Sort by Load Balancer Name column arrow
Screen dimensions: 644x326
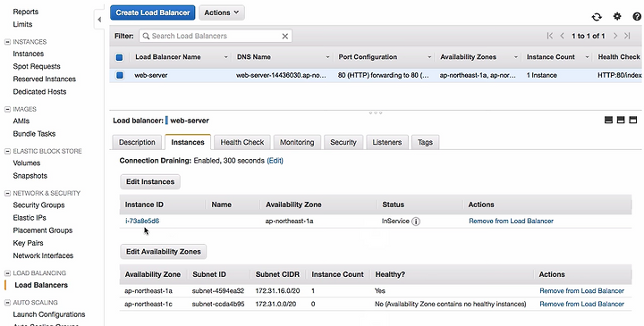225,57
